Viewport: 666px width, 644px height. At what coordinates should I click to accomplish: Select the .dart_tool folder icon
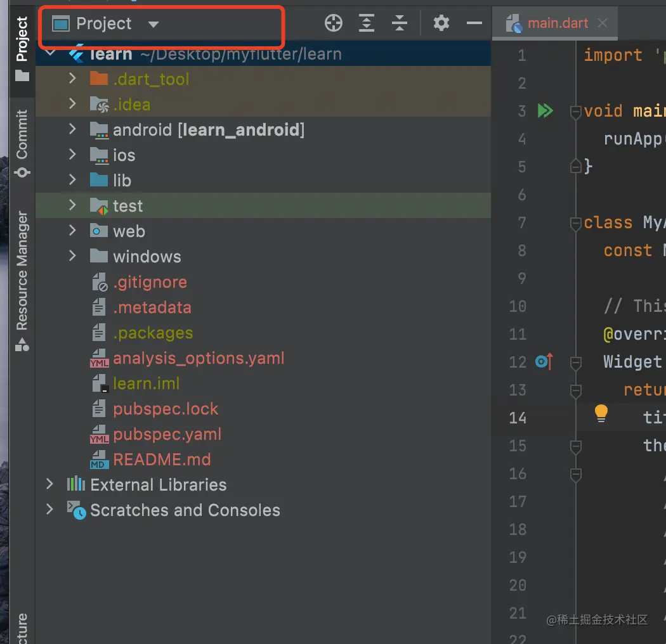coord(99,79)
